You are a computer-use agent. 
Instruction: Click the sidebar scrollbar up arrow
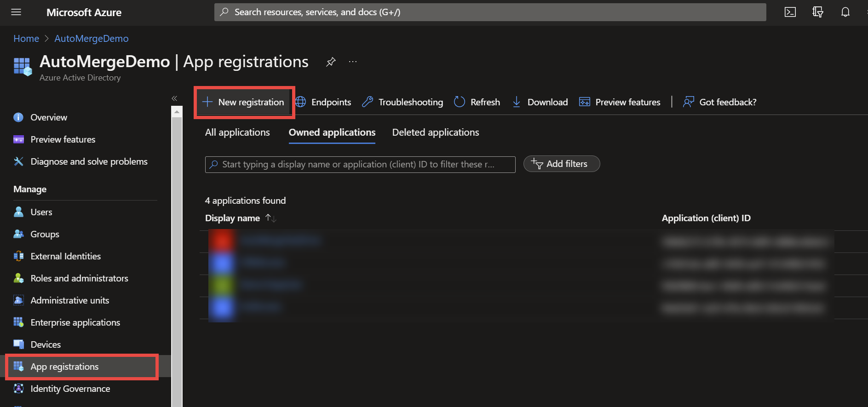[177, 111]
